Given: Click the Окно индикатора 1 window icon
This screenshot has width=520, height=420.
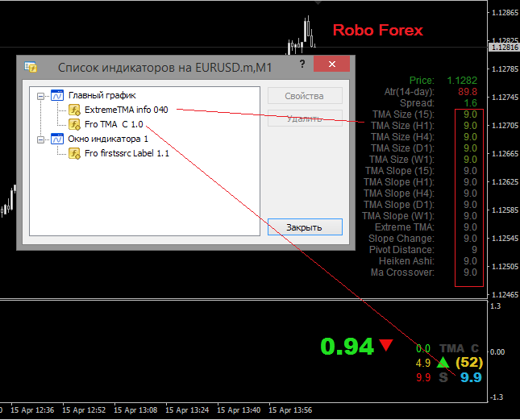Looking at the screenshot, I should pyautogui.click(x=57, y=139).
